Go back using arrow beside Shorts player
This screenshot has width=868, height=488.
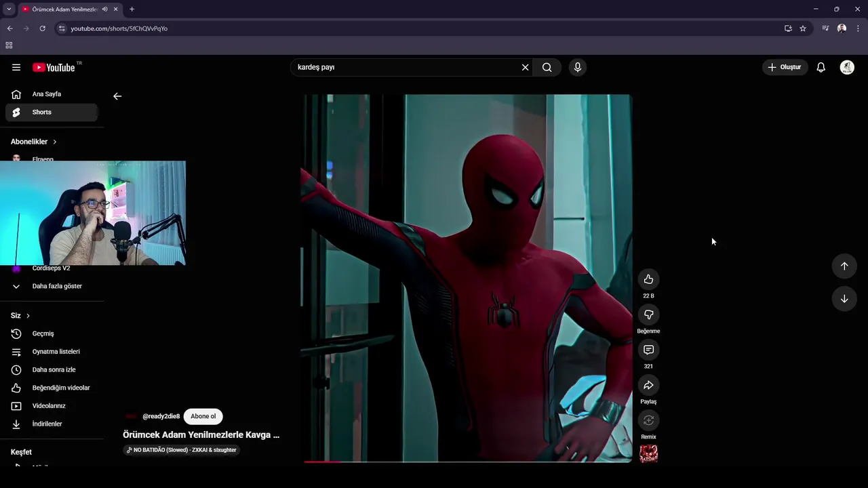point(117,96)
